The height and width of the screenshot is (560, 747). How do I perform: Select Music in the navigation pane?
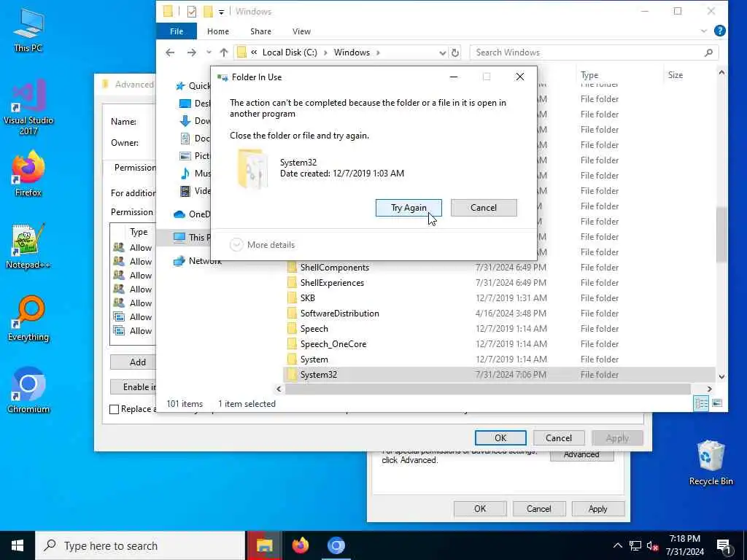196,174
